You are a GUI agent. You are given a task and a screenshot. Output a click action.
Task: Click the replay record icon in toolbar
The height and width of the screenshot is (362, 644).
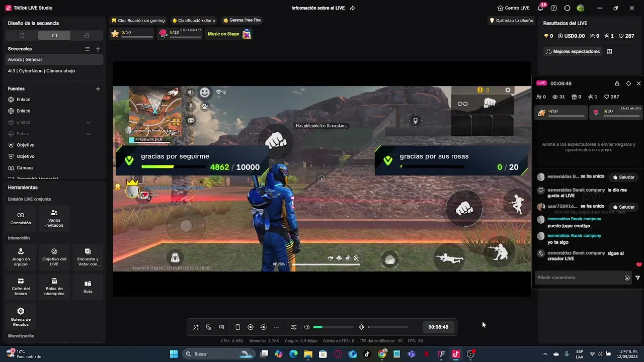(263, 327)
